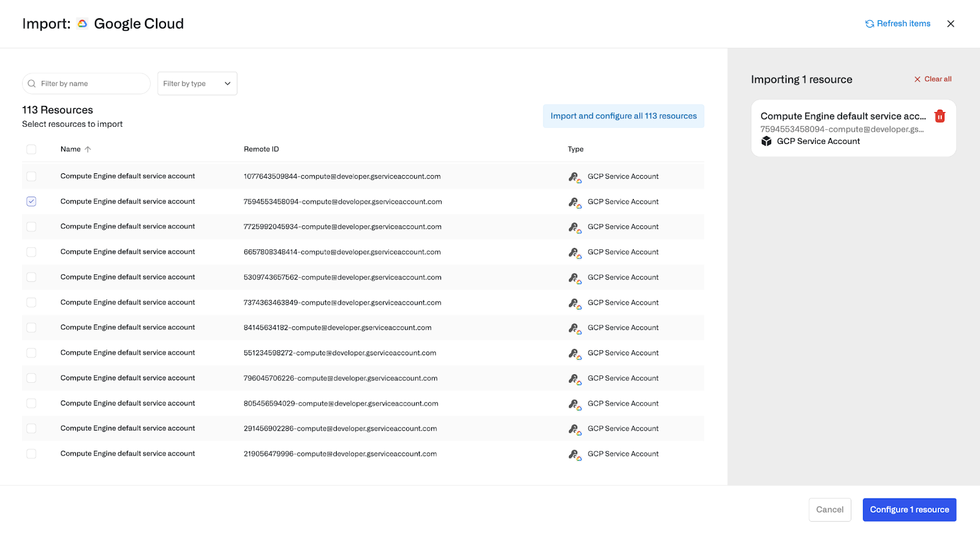Click the name cell in 7374363463849 row
This screenshot has height=534, width=980.
128,303
